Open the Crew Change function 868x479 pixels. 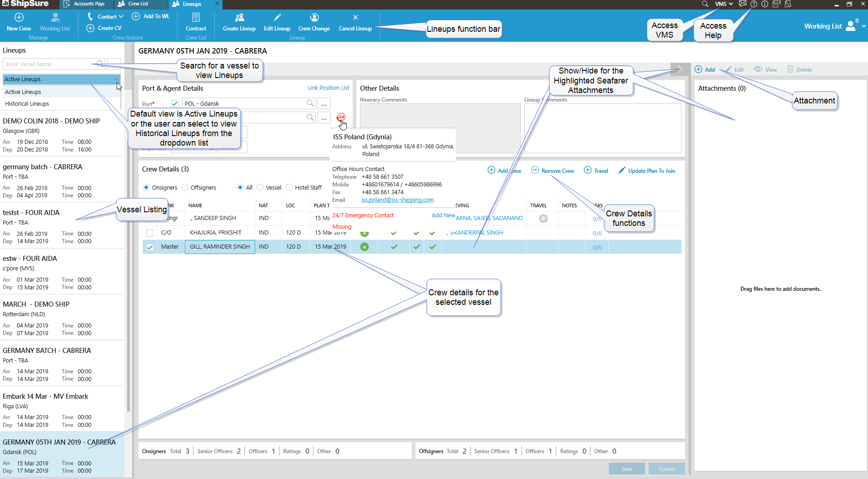(314, 18)
